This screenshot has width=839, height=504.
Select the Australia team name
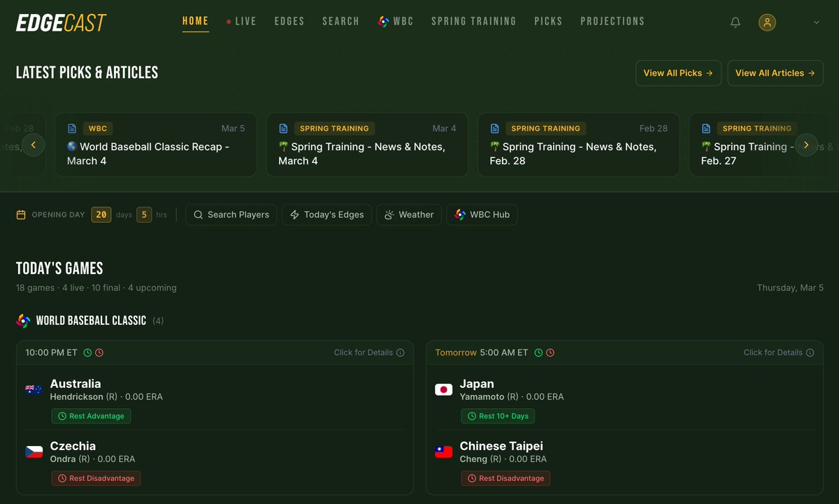tap(76, 384)
